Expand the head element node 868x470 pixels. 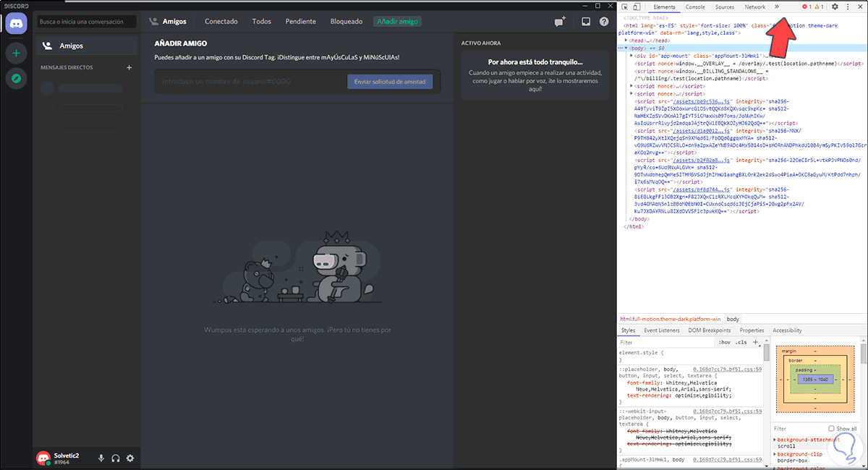pyautogui.click(x=626, y=41)
